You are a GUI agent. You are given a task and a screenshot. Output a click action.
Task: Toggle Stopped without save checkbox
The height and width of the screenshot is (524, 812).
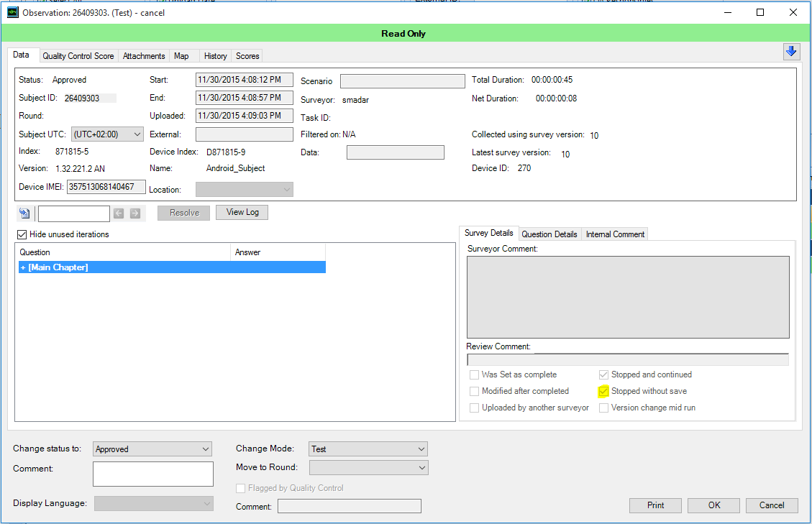(603, 392)
